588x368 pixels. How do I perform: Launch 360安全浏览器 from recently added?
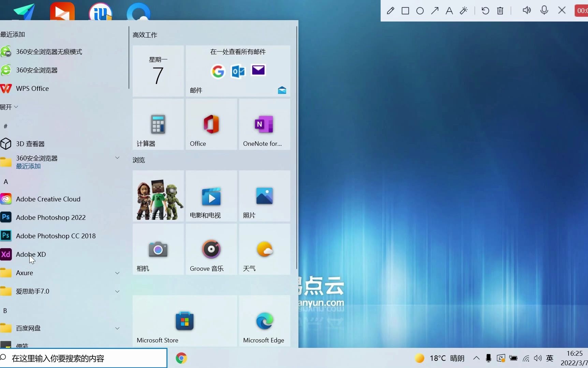pos(64,70)
